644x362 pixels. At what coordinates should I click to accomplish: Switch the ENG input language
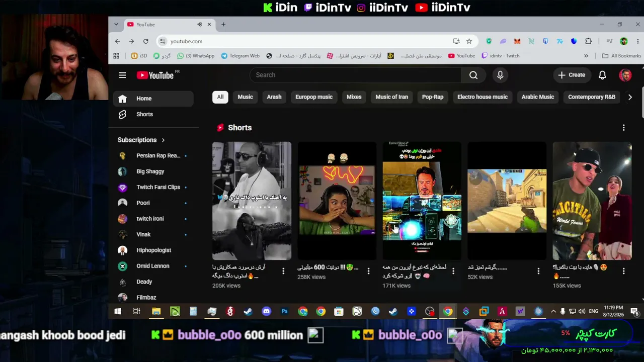coord(594,312)
